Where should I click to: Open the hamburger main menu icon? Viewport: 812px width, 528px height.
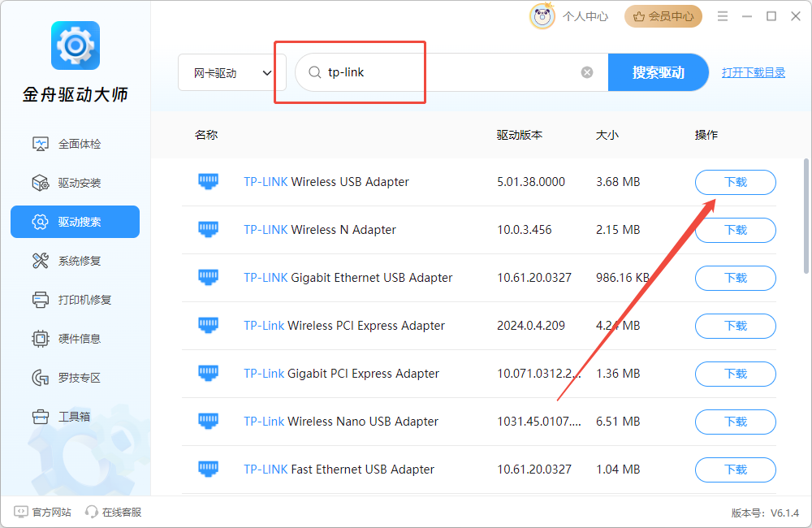(x=723, y=16)
